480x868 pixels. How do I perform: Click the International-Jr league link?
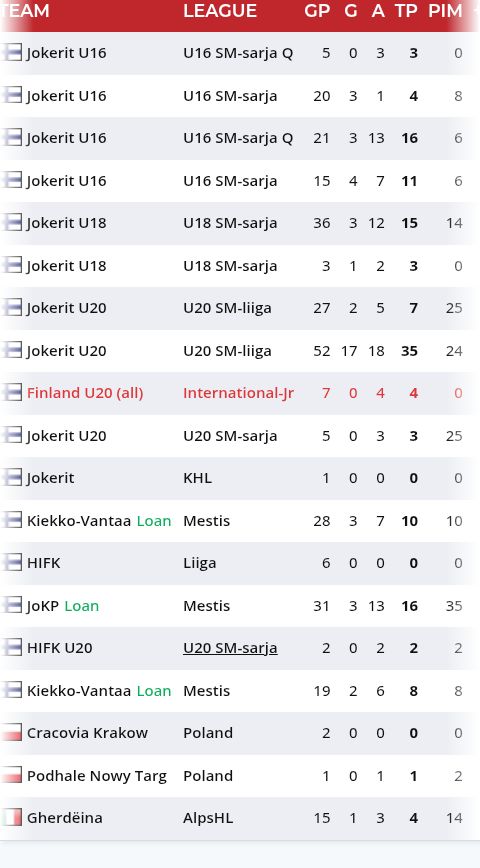coord(239,393)
